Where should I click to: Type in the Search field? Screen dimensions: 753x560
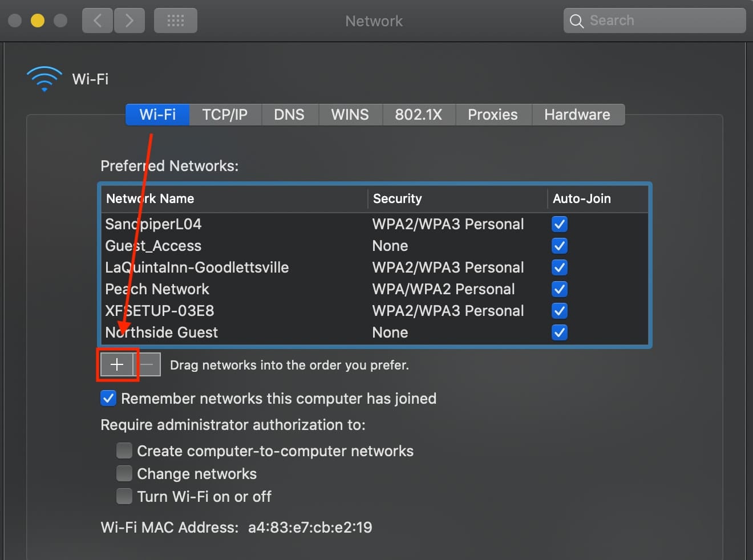click(x=662, y=21)
